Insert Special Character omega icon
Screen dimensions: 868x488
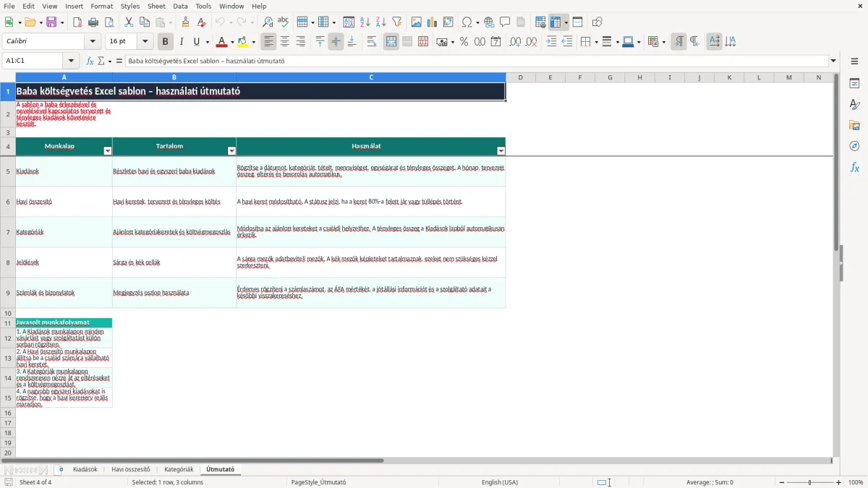coord(467,22)
